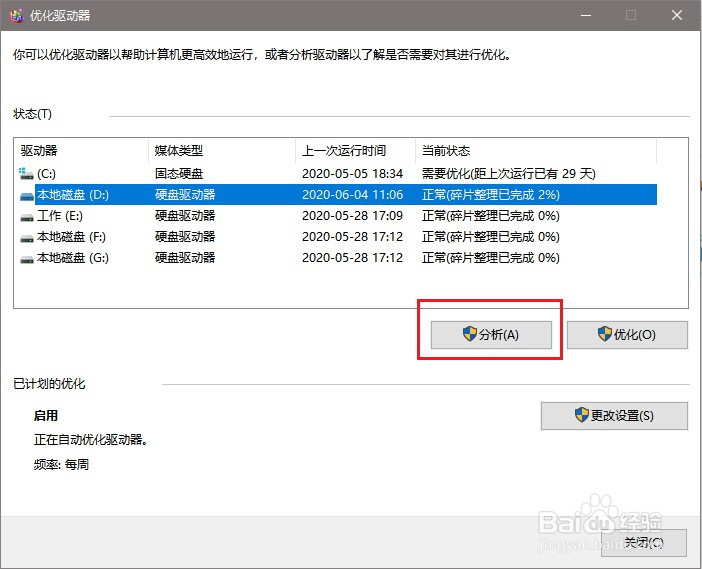Image resolution: width=702 pixels, height=569 pixels.
Task: Click the G: drive disk icon
Action: coord(27,259)
